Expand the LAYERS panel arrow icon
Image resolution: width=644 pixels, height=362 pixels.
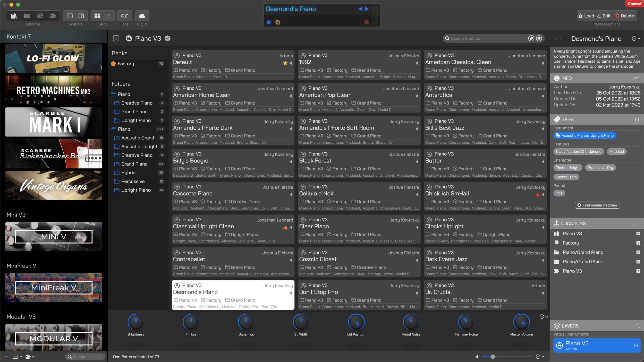click(x=638, y=326)
